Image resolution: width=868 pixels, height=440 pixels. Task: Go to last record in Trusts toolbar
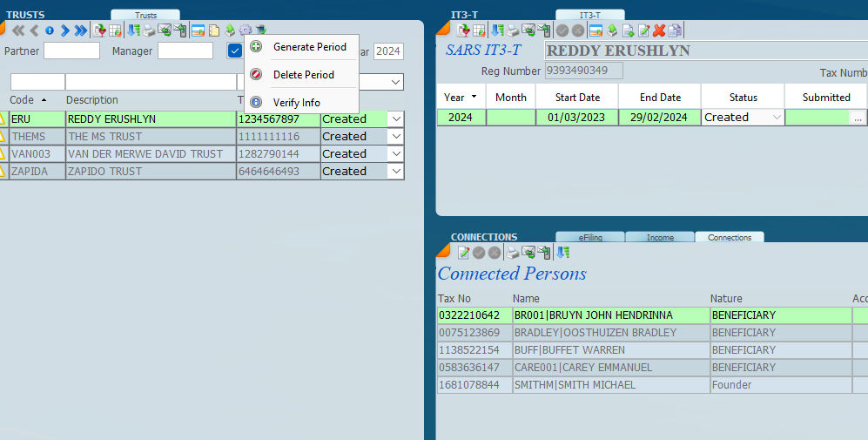[81, 30]
